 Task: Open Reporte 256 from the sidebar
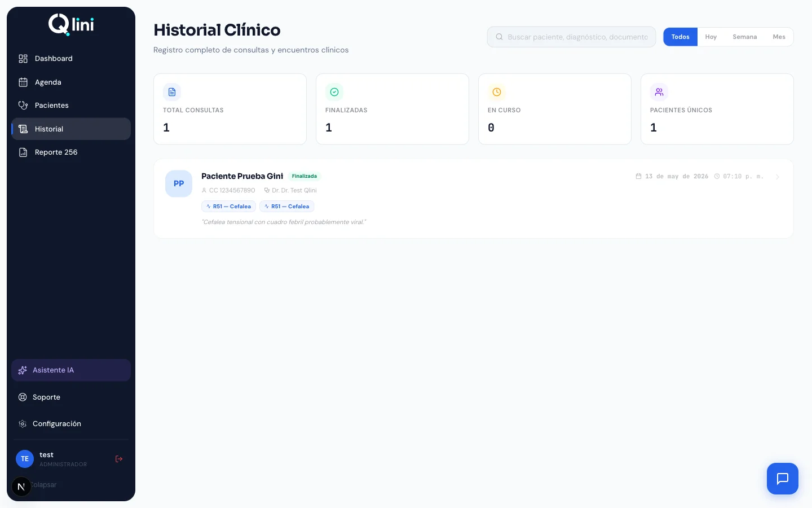[x=71, y=152]
